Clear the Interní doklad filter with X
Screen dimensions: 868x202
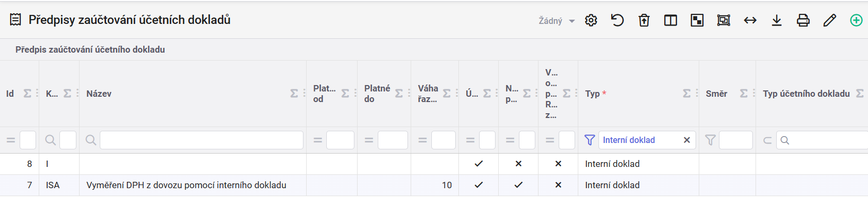687,140
